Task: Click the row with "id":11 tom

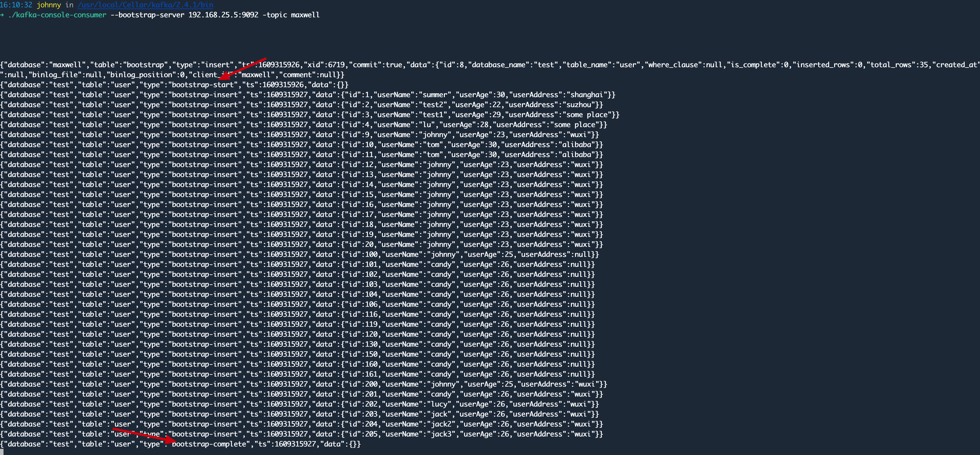Action: click(302, 155)
